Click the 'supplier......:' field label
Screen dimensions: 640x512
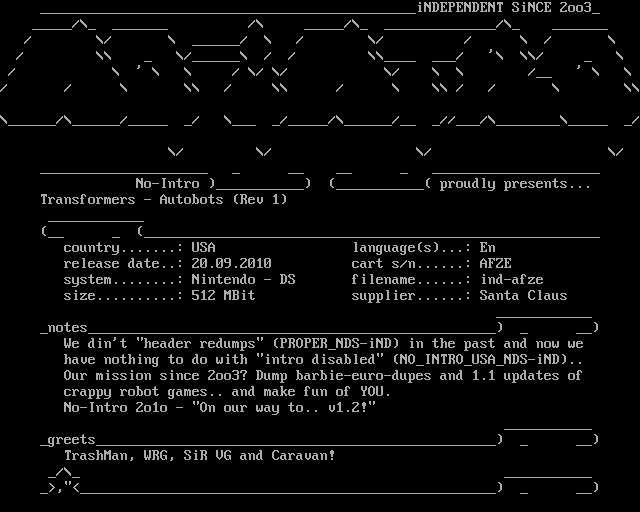click(x=411, y=296)
